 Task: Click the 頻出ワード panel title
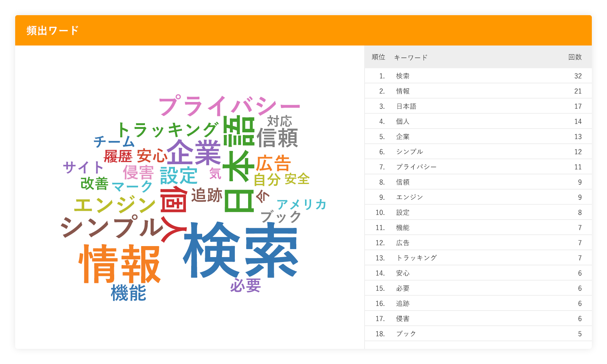53,30
